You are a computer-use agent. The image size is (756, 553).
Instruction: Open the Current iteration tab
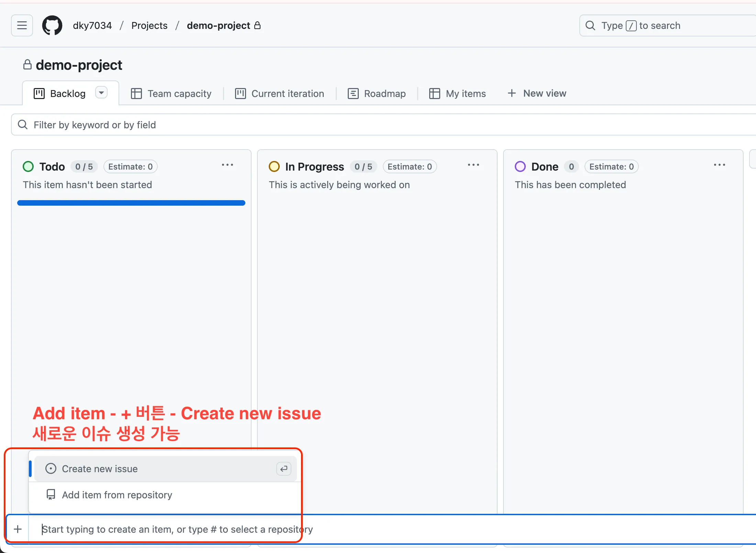pos(280,94)
